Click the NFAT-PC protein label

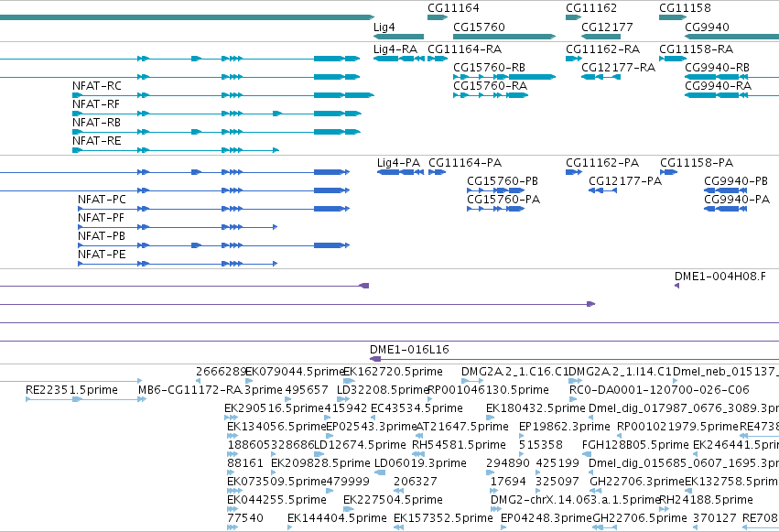point(102,200)
